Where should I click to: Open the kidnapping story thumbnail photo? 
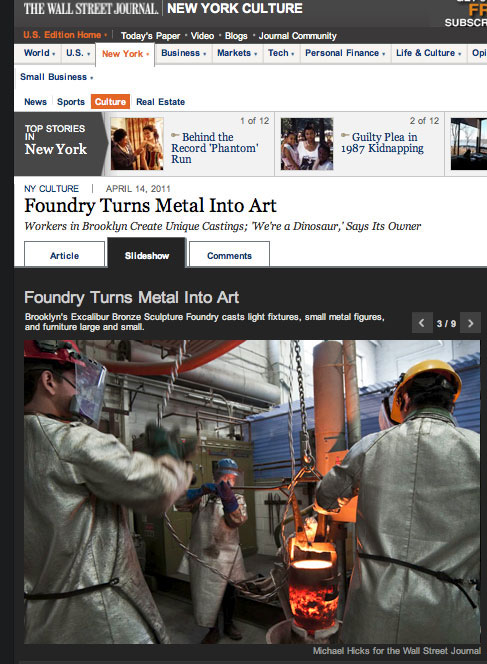click(307, 144)
